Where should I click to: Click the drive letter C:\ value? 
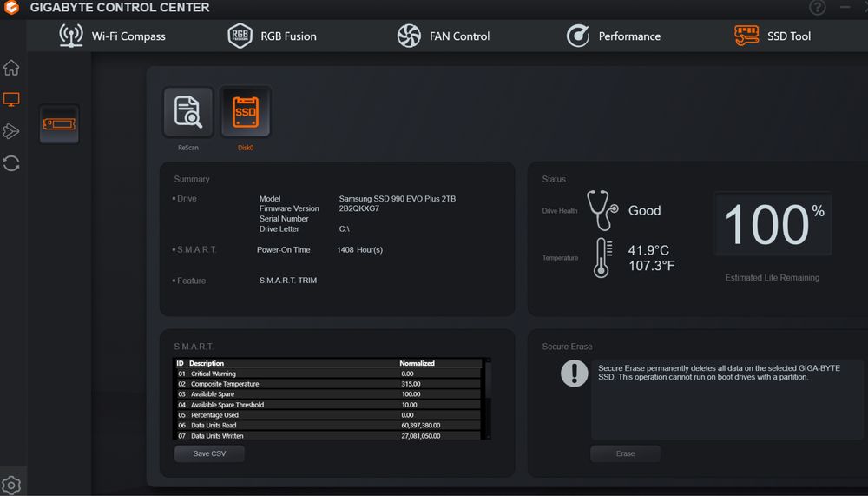click(345, 228)
